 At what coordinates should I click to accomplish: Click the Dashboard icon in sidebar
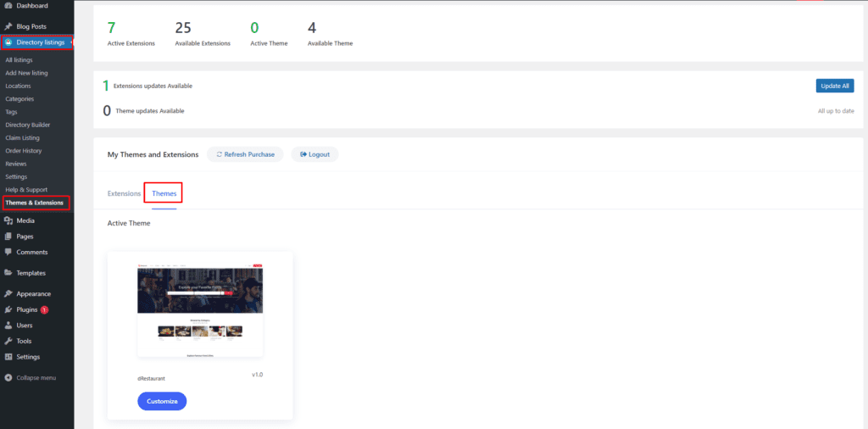pos(8,6)
